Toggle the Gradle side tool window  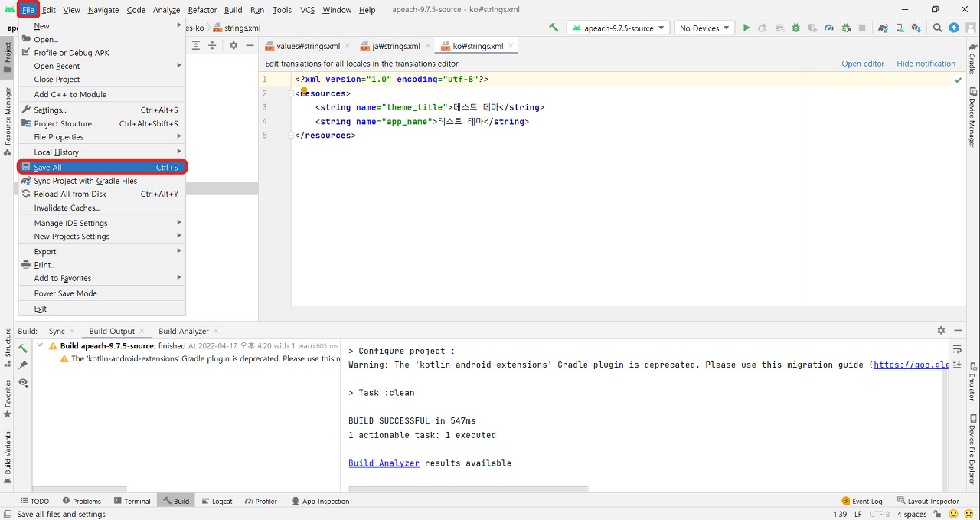(972, 59)
